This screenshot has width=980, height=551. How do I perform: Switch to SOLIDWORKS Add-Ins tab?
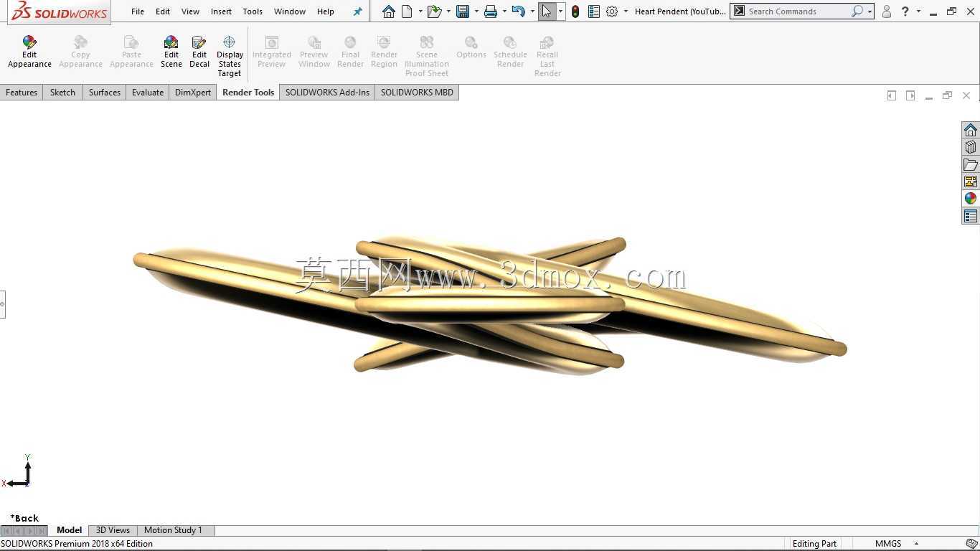click(327, 93)
